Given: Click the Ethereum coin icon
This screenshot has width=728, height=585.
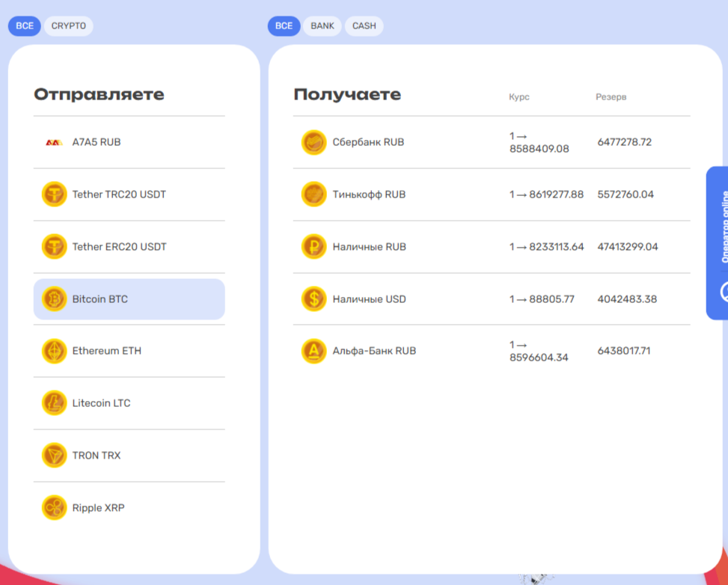Looking at the screenshot, I should point(55,351).
